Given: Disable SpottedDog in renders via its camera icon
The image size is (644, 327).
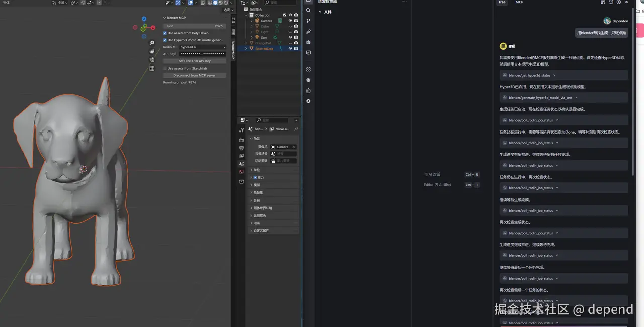Looking at the screenshot, I should 296,48.
